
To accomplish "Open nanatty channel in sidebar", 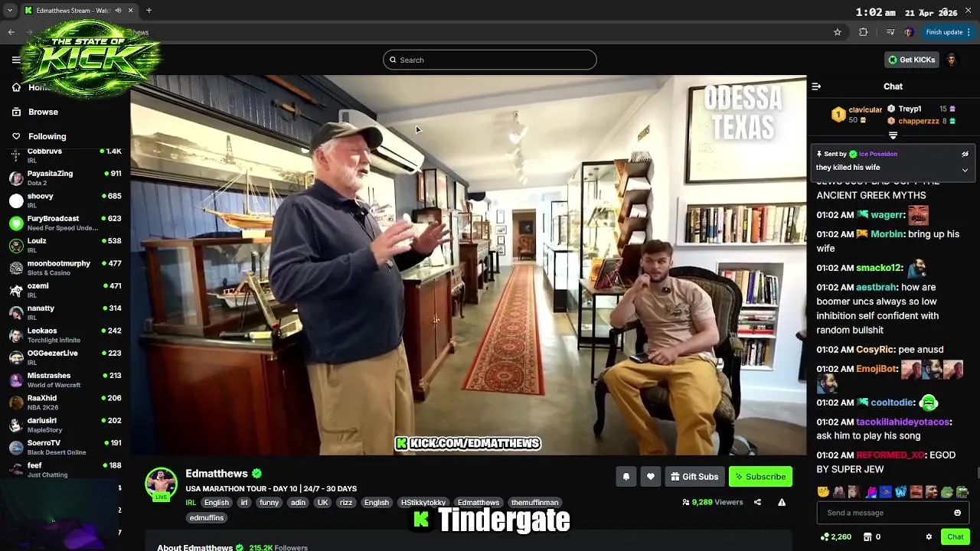I will [65, 312].
